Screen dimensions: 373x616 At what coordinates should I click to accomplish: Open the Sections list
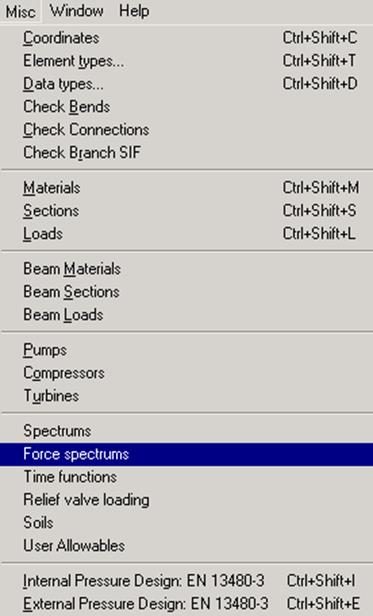tap(186, 211)
